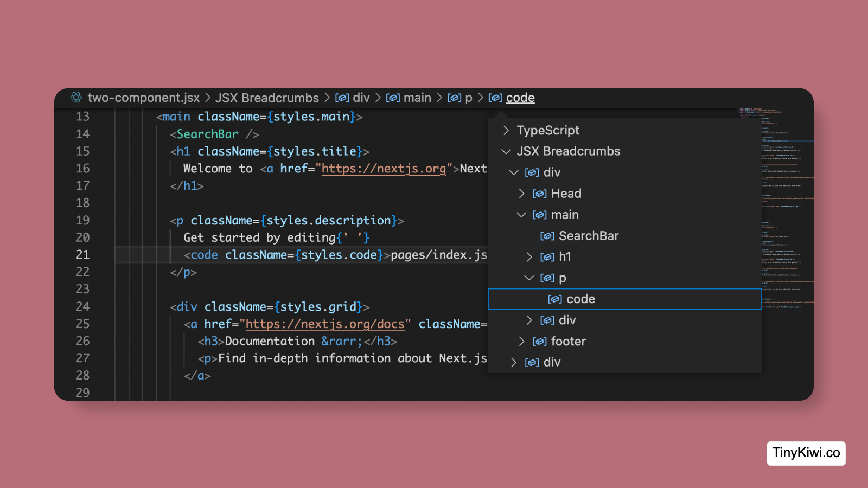The width and height of the screenshot is (868, 488).
Task: Click symbol icon beside code in tree
Action: click(554, 299)
